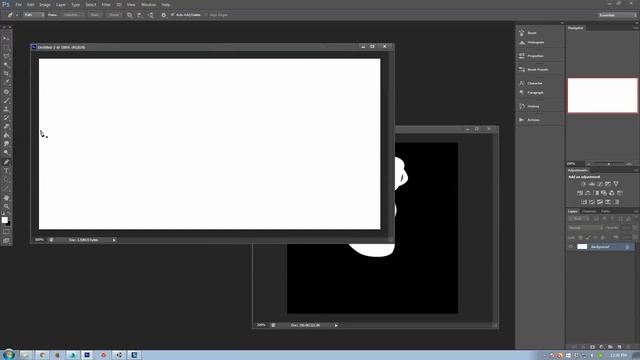Open the Path mode dropdown
The width and height of the screenshot is (640, 360).
pyautogui.click(x=33, y=15)
